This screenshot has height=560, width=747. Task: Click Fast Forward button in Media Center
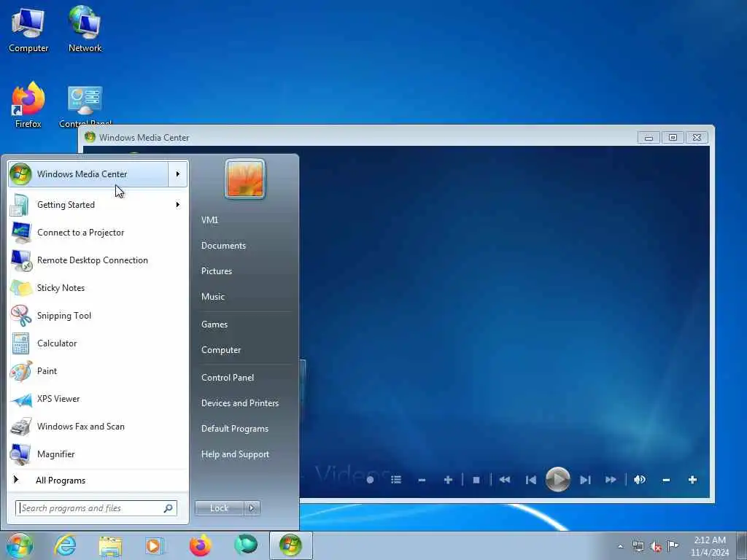click(611, 480)
